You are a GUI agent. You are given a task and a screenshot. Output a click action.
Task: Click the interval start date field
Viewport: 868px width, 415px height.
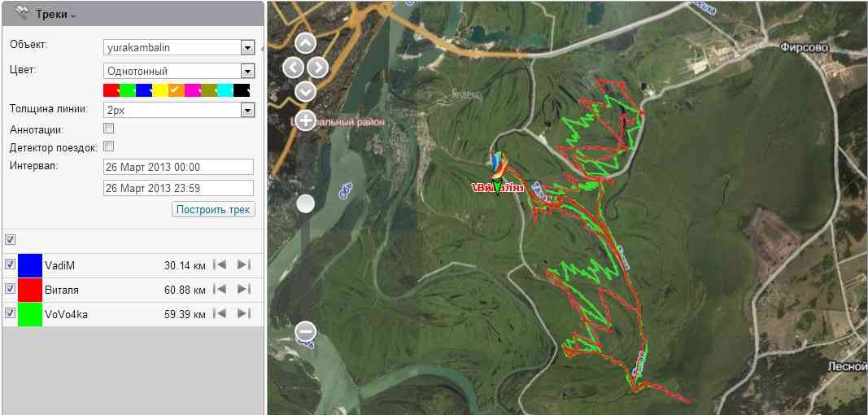point(178,167)
